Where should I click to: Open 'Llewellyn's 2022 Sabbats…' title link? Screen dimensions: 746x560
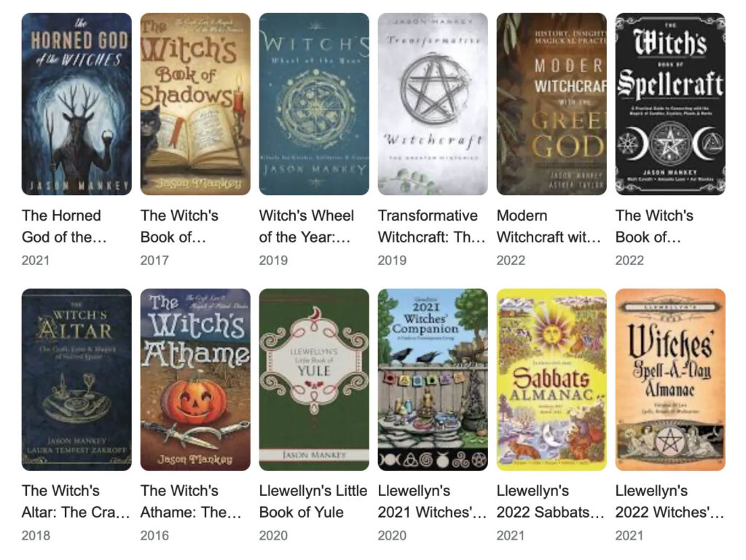(x=551, y=501)
